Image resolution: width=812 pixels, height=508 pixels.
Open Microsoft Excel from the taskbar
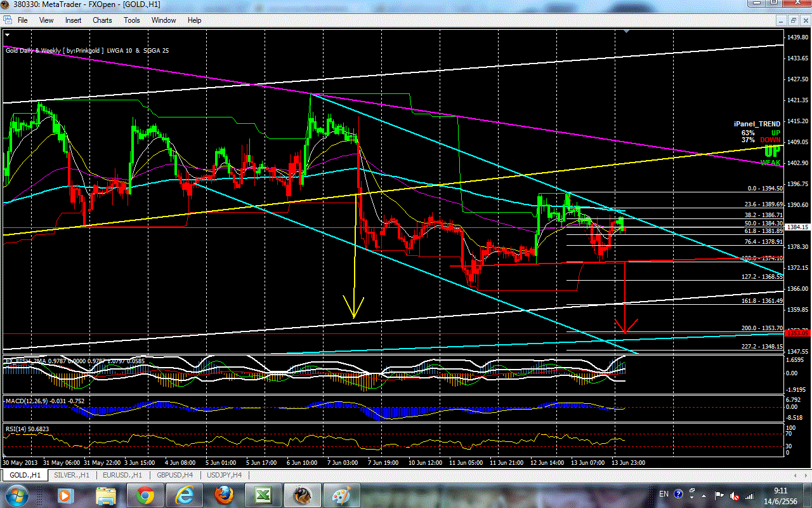tap(263, 495)
